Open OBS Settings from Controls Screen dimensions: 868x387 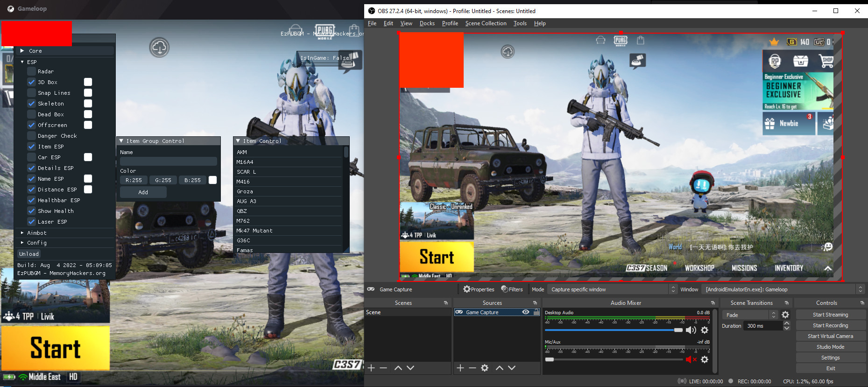click(830, 358)
